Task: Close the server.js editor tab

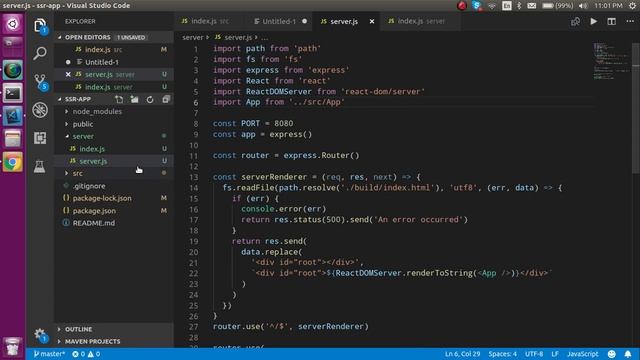Action: point(372,21)
